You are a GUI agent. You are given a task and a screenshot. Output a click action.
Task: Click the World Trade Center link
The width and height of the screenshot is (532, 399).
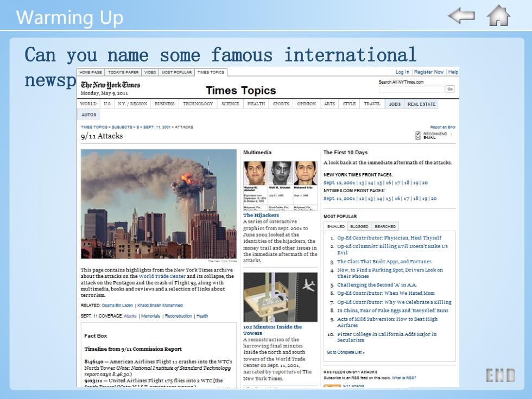[x=162, y=276]
